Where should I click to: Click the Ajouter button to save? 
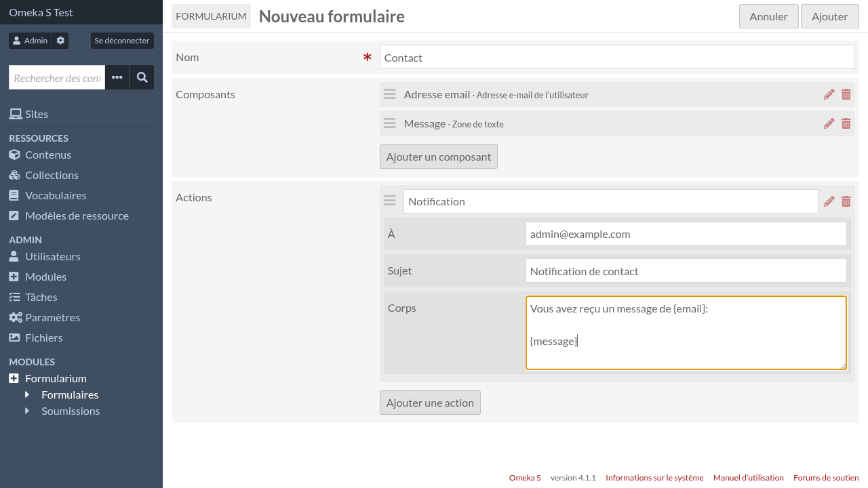click(829, 16)
